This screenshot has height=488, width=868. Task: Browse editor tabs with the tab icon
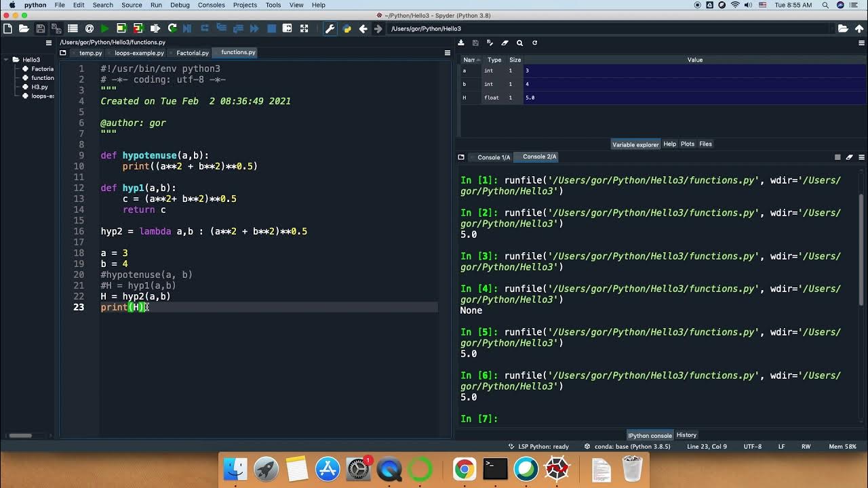tap(63, 52)
